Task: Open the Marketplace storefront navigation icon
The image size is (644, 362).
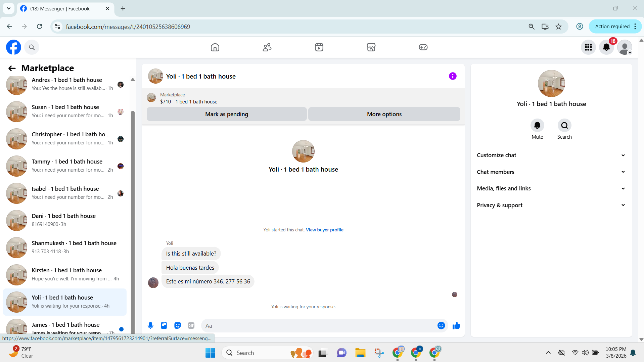Action: pyautogui.click(x=371, y=47)
